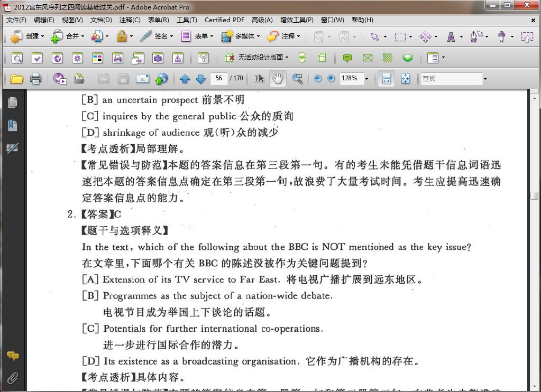Go to previous page with up arrow
This screenshot has height=392, width=541.
(185, 79)
